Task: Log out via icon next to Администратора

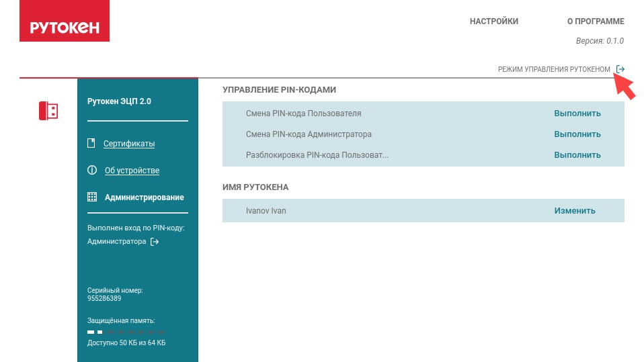Action: (x=155, y=242)
